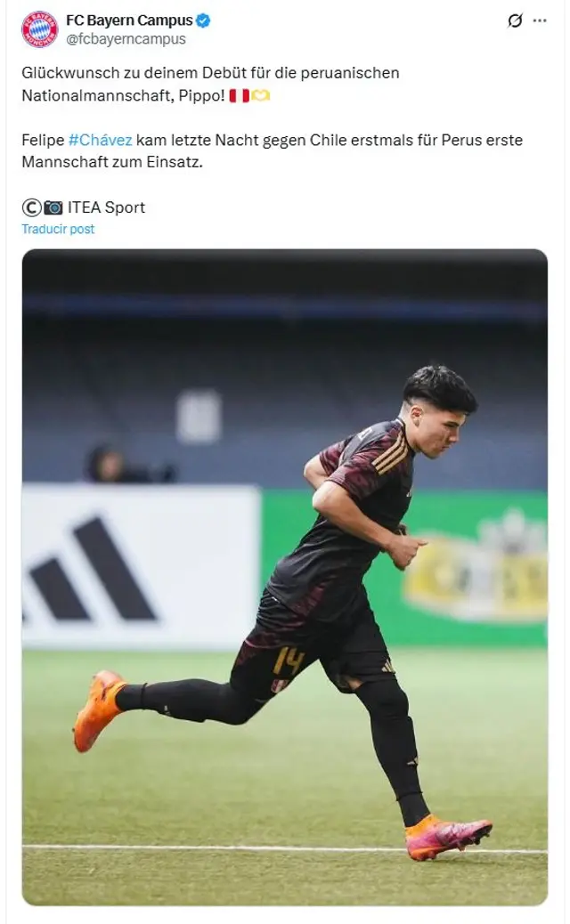Click the number 14 on player's shorts

tap(289, 661)
